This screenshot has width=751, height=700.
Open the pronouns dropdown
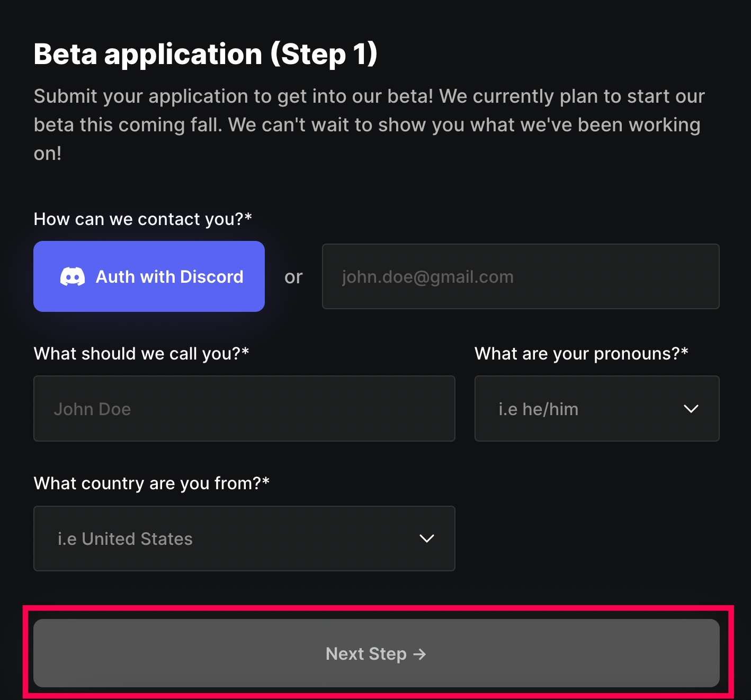coord(596,409)
